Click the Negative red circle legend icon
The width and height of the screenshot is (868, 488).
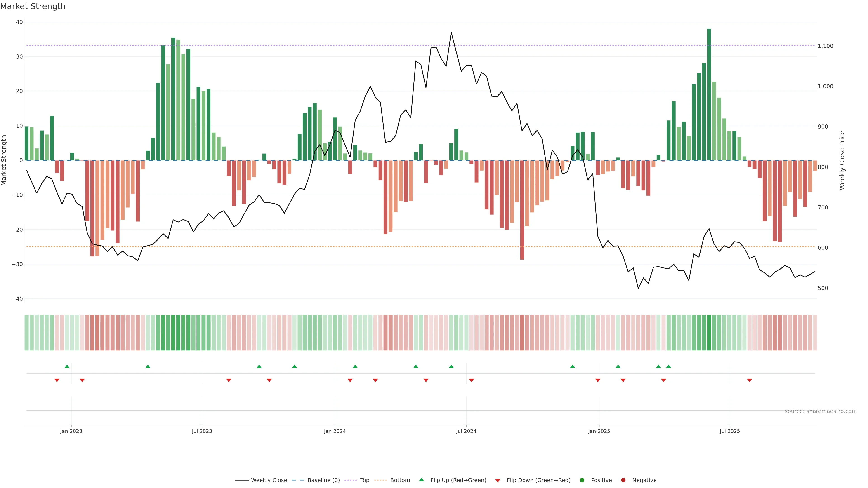click(x=623, y=480)
